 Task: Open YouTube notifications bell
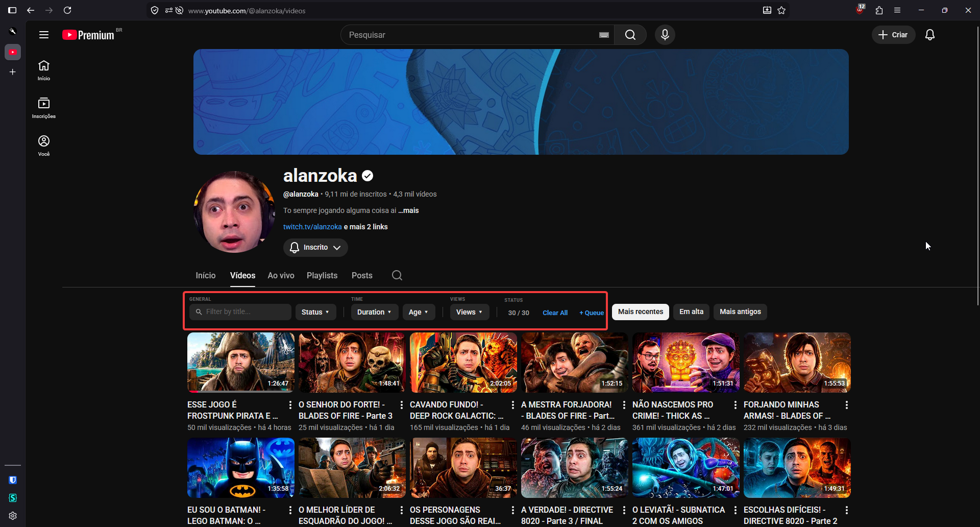tap(930, 35)
